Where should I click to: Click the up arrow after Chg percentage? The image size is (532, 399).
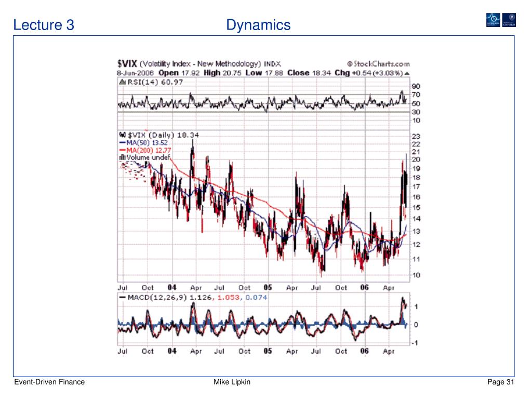click(x=407, y=73)
